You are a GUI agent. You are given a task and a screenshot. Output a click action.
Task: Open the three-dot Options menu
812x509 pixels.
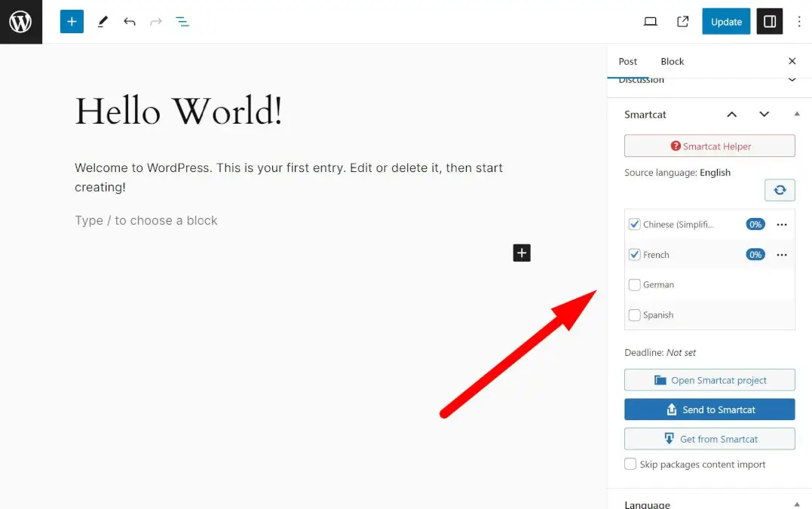(799, 22)
